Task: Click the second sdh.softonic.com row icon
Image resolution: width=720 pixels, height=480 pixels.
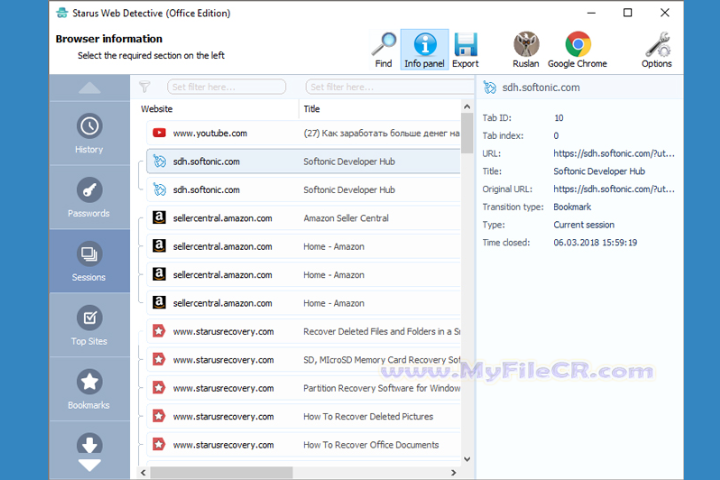Action: [x=159, y=189]
